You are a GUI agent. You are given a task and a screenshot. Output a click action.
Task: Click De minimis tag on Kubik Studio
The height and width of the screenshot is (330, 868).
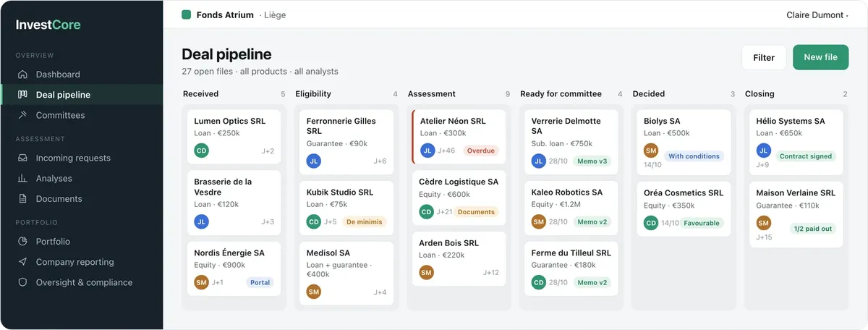click(364, 222)
